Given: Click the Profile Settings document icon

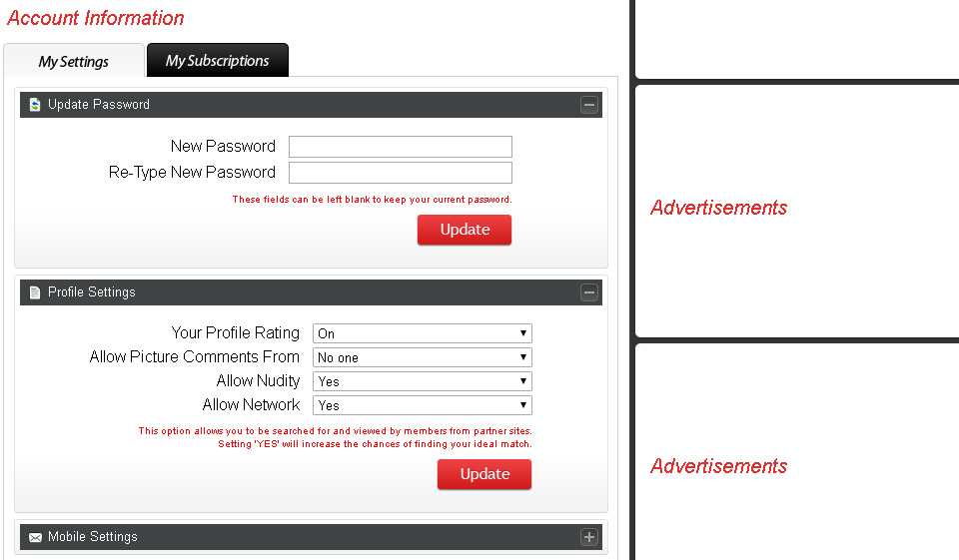Looking at the screenshot, I should point(35,292).
